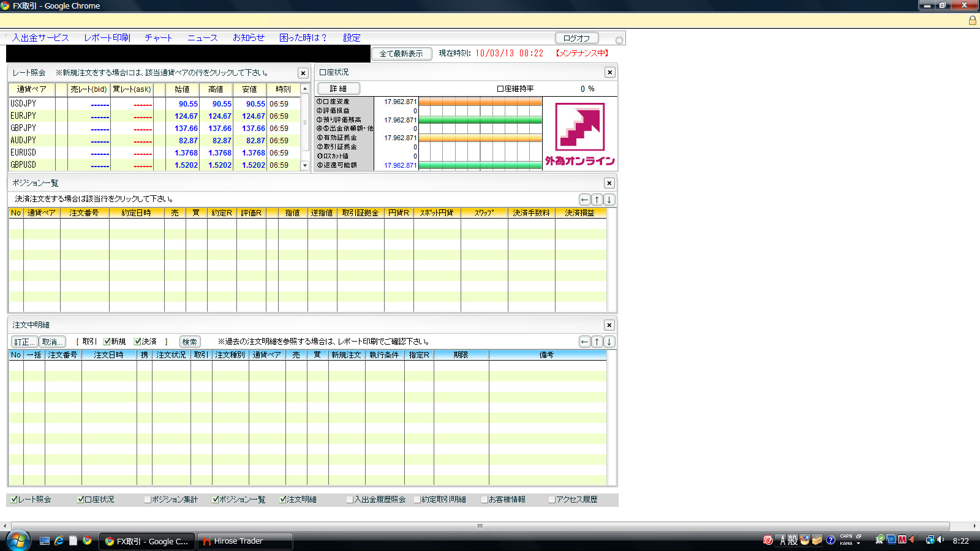Screen dimensions: 980x551
Task: Open the レポート印刷 menu
Action: 107,38
